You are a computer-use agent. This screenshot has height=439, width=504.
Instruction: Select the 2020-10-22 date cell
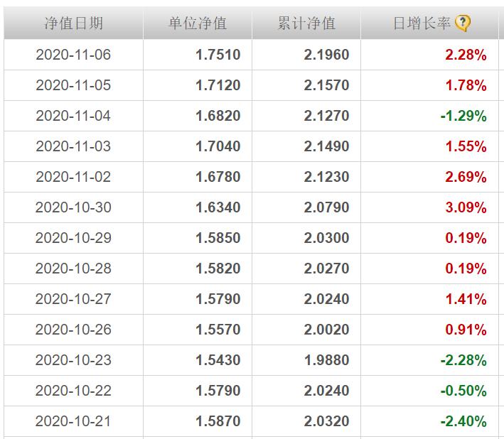pos(73,391)
